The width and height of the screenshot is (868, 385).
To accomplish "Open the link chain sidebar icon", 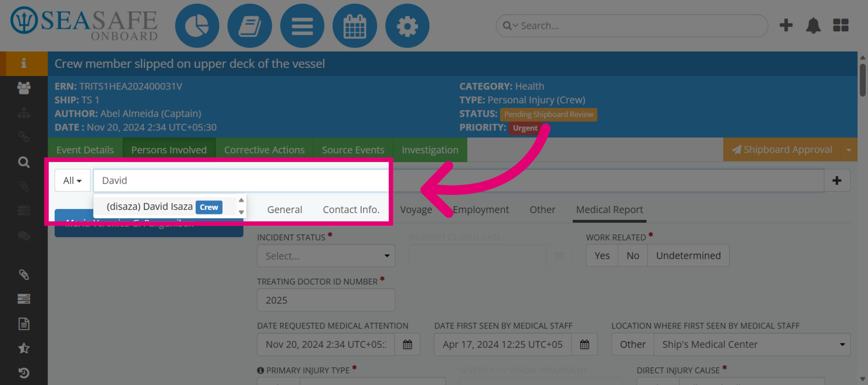I will [24, 137].
